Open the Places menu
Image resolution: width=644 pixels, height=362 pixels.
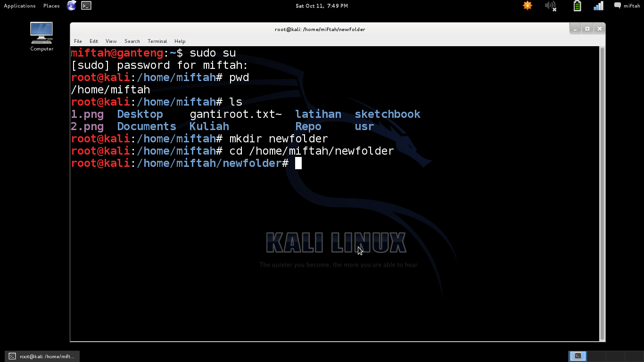(x=51, y=6)
